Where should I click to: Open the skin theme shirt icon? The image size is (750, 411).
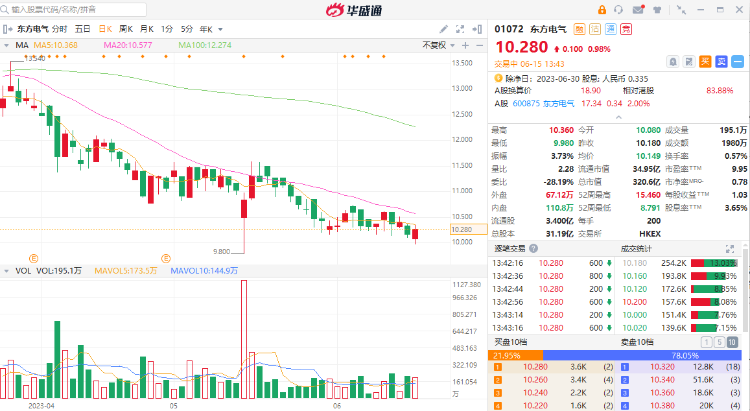(x=657, y=10)
